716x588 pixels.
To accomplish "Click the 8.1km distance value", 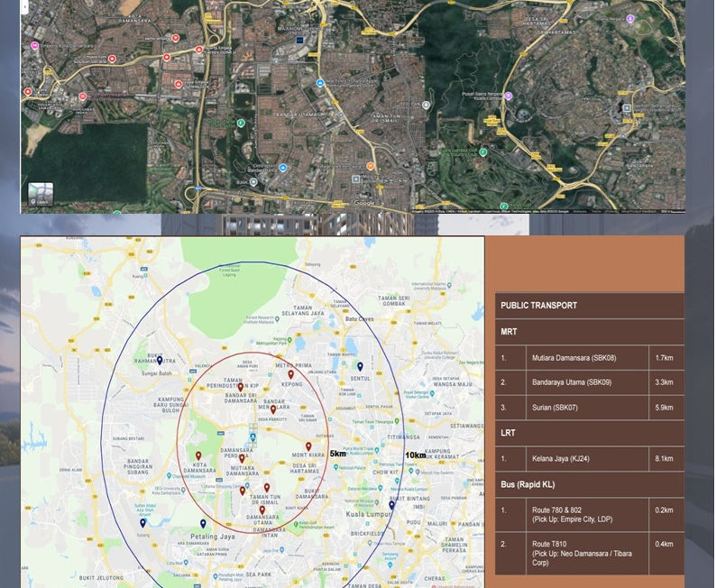I will click(x=666, y=459).
